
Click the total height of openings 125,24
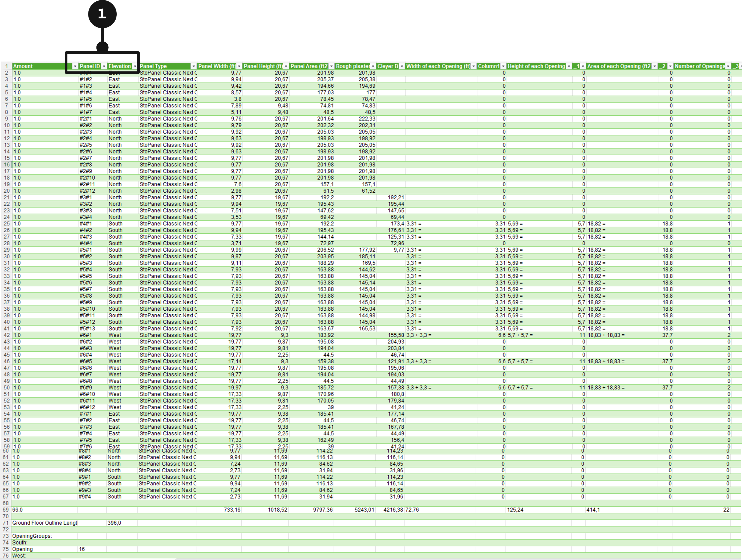[x=539, y=510]
